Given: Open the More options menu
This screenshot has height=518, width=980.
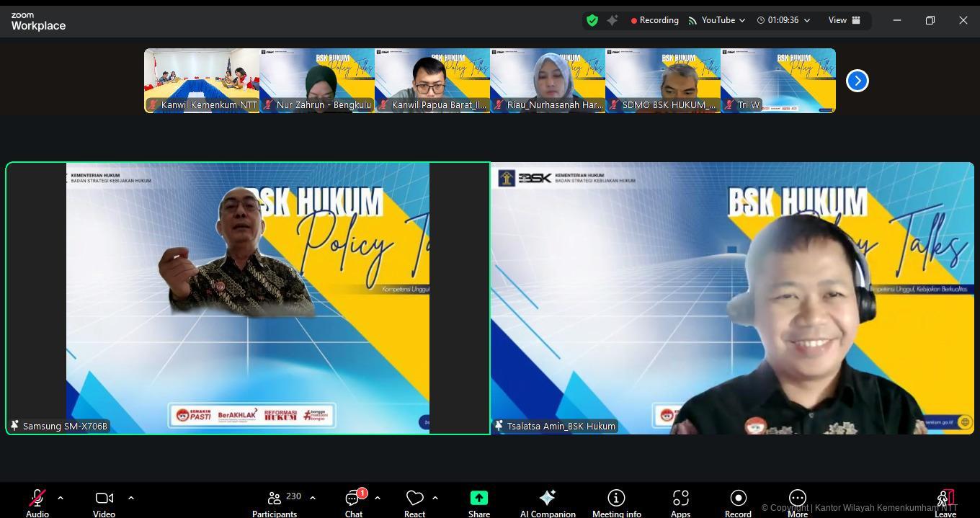Looking at the screenshot, I should (x=797, y=502).
